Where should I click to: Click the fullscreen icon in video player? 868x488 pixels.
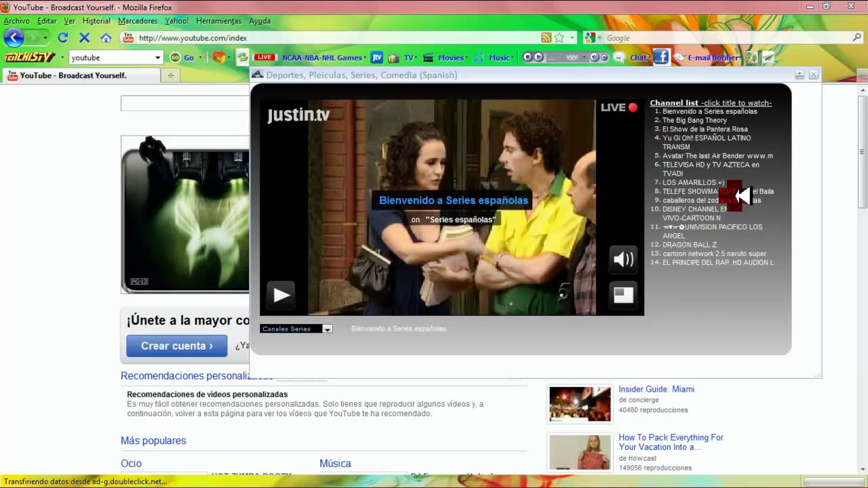623,295
